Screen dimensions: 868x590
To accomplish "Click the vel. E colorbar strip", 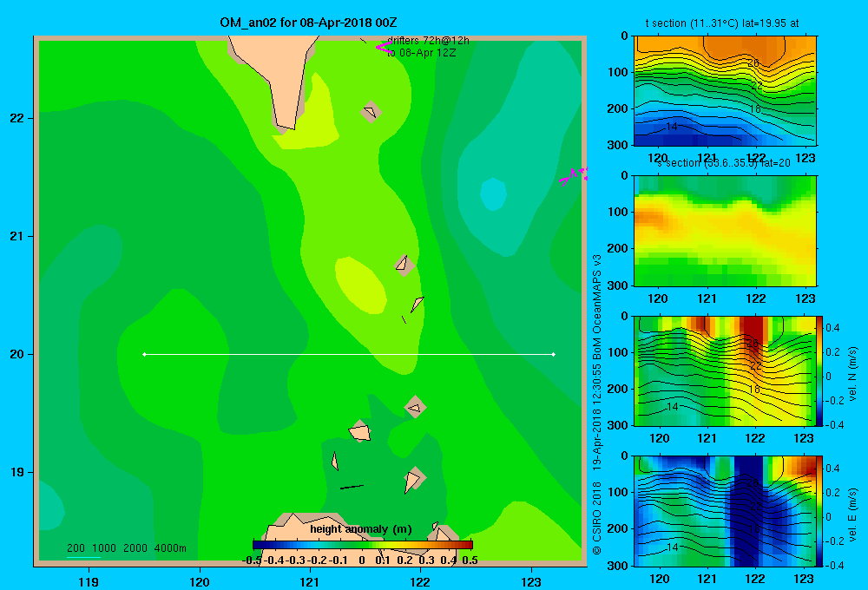I will point(819,511).
